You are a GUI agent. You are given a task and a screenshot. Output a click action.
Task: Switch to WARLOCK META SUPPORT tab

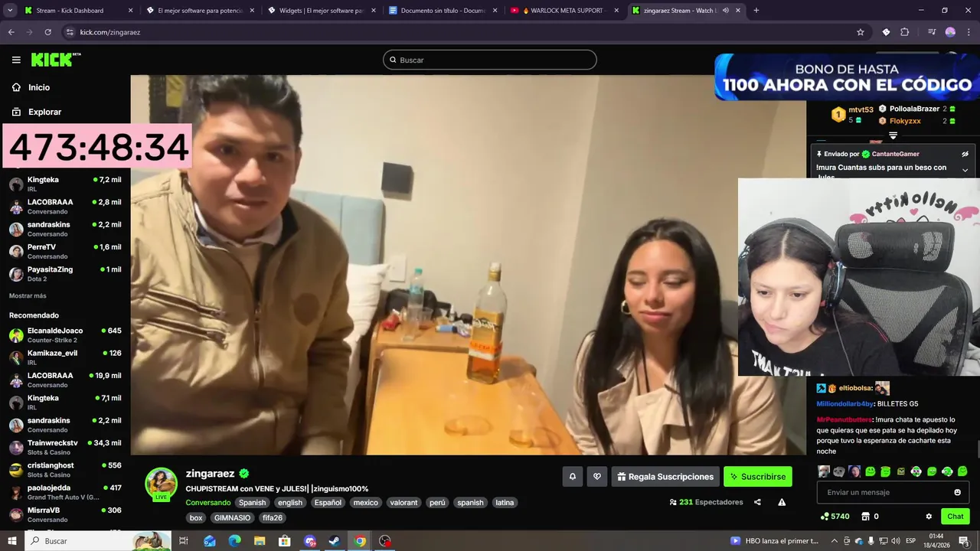565,11
